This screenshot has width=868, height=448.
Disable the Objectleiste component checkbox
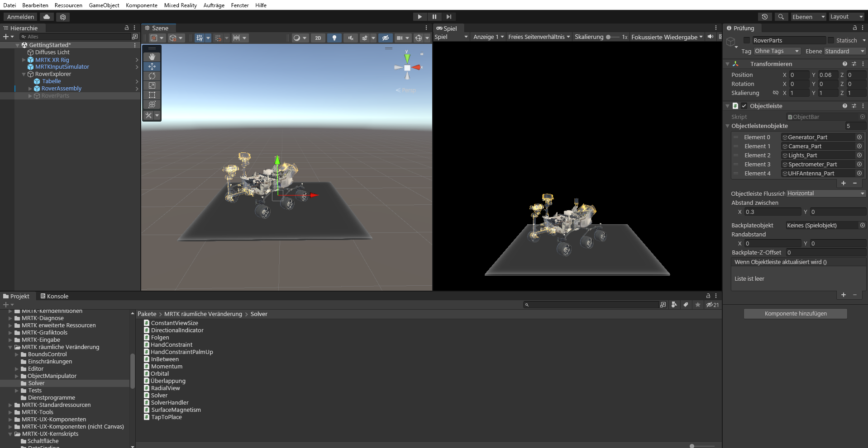(x=744, y=106)
